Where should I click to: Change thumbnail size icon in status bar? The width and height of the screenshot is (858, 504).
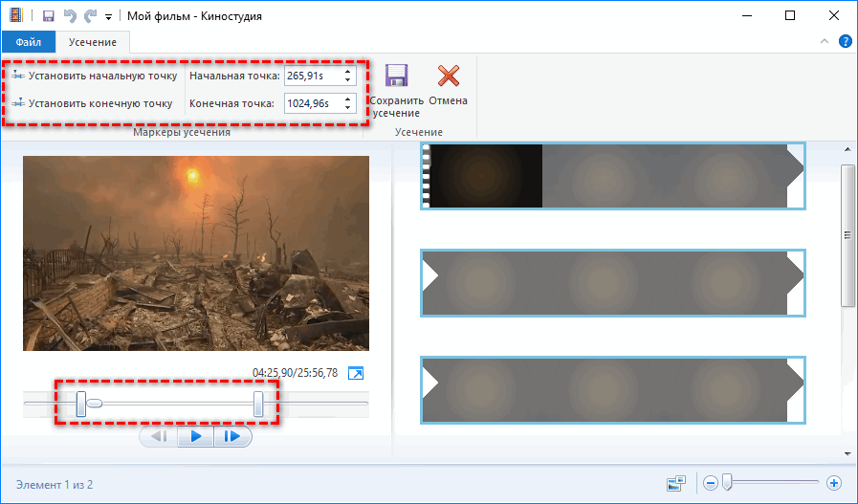(x=676, y=483)
